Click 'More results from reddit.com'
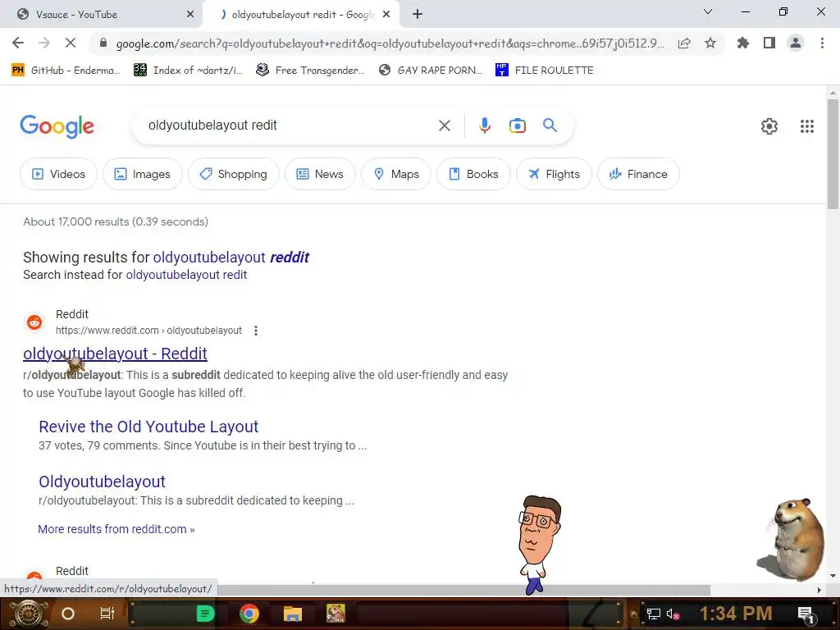Viewport: 840px width, 630px height. [x=116, y=529]
